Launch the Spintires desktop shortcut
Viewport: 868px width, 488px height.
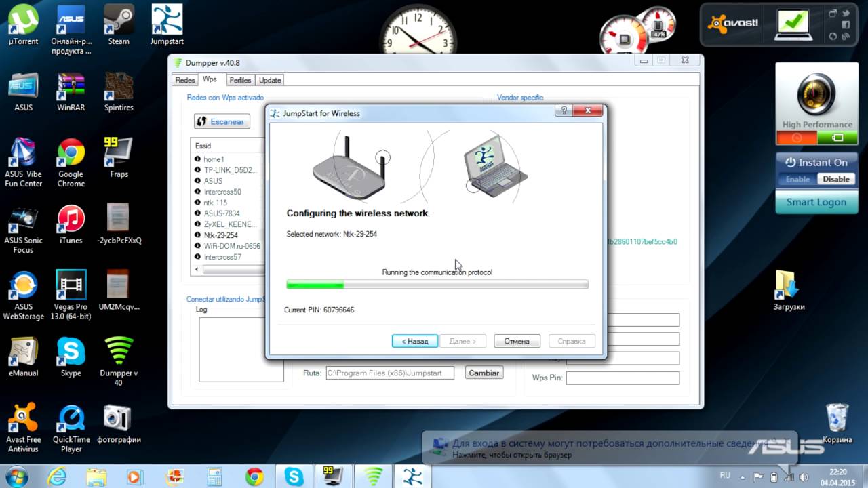point(119,91)
